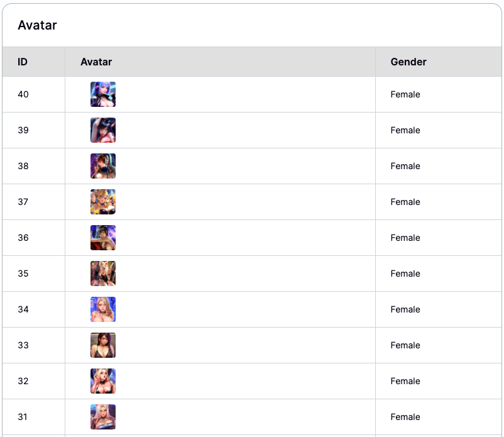The image size is (504, 437).
Task: Sort the table by the ID column
Action: [x=23, y=62]
